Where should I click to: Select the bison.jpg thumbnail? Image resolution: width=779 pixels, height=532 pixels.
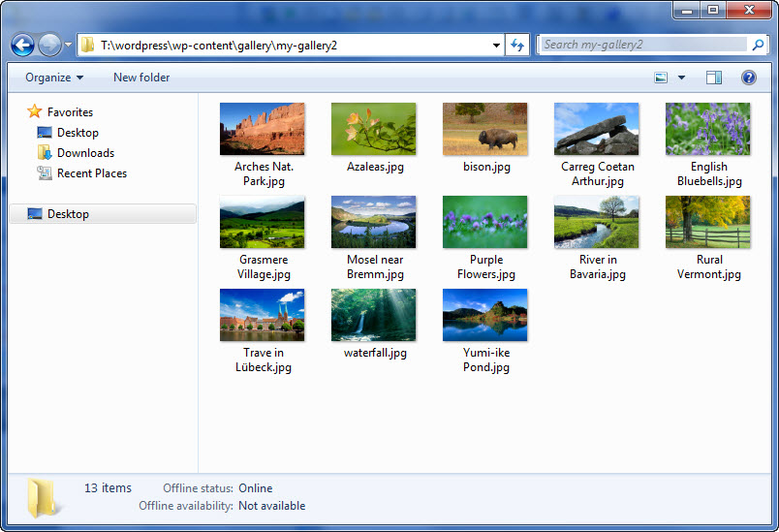(x=485, y=130)
